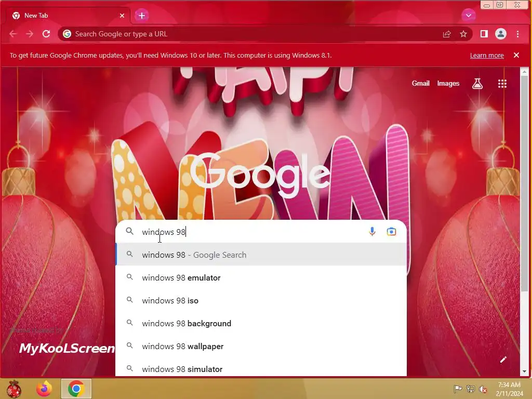Open the tab search dropdown arrow

tap(469, 15)
